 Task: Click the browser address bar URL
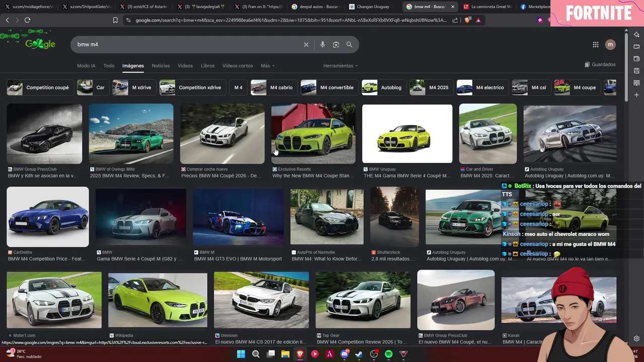(x=291, y=20)
